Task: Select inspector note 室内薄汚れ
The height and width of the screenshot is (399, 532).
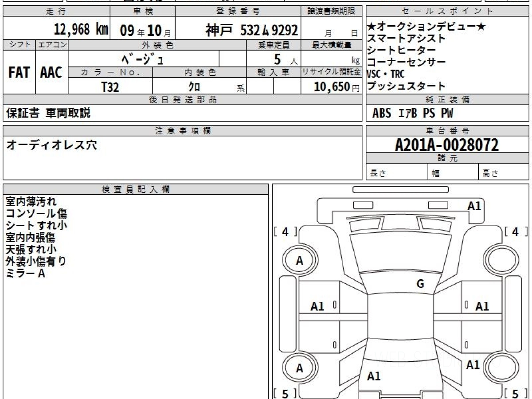Action: [31, 202]
